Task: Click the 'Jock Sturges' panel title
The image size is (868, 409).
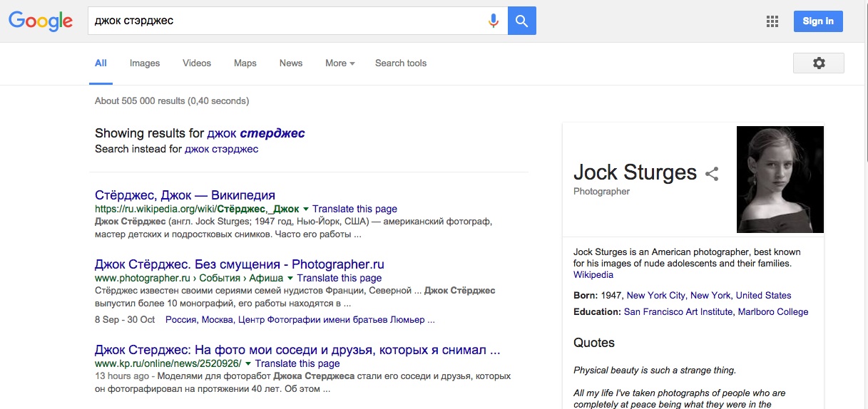Action: pyautogui.click(x=635, y=172)
